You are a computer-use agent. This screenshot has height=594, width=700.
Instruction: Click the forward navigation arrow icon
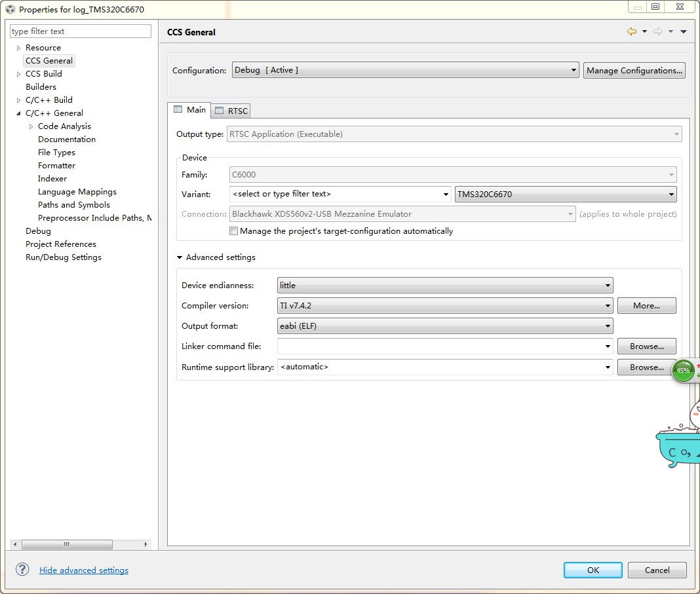pyautogui.click(x=657, y=31)
